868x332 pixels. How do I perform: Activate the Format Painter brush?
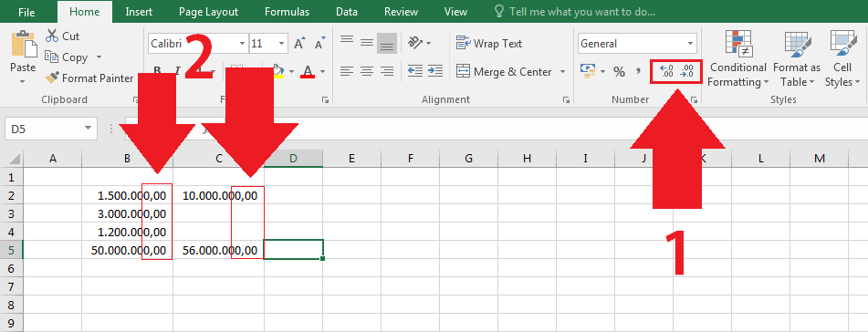[89, 78]
